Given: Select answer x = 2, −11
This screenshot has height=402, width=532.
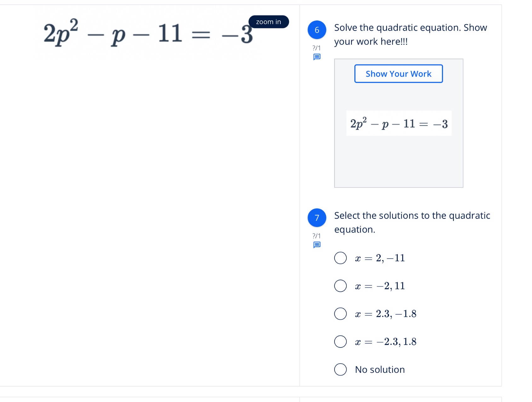Looking at the screenshot, I should pos(340,258).
